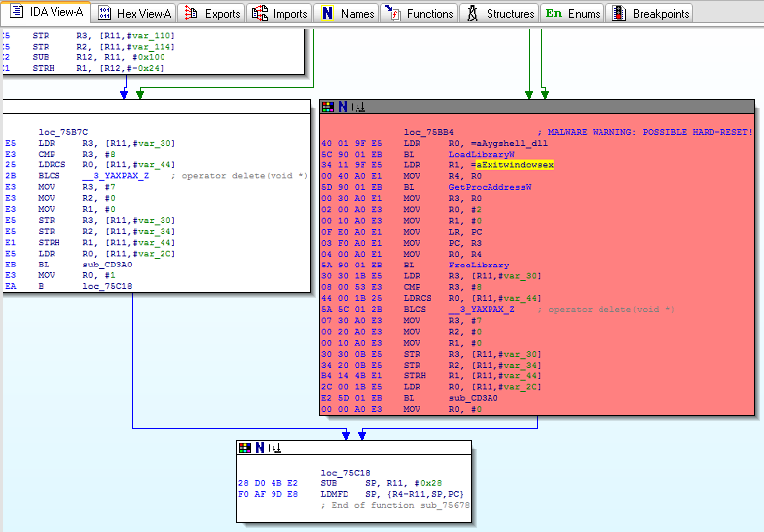Click the N name icon on the loc_75C18 node
Image resolution: width=764 pixels, height=532 pixels.
click(x=260, y=448)
